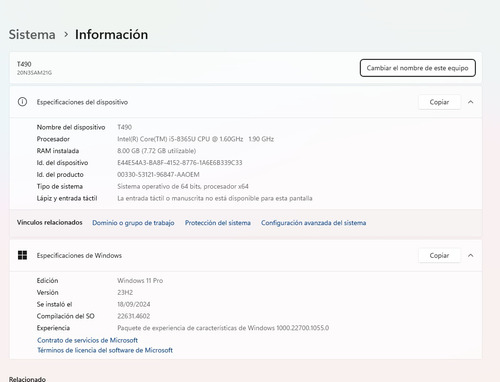Click the Especificaciones del dispositivo header title
Image resolution: width=500 pixels, height=382 pixels.
(82, 102)
